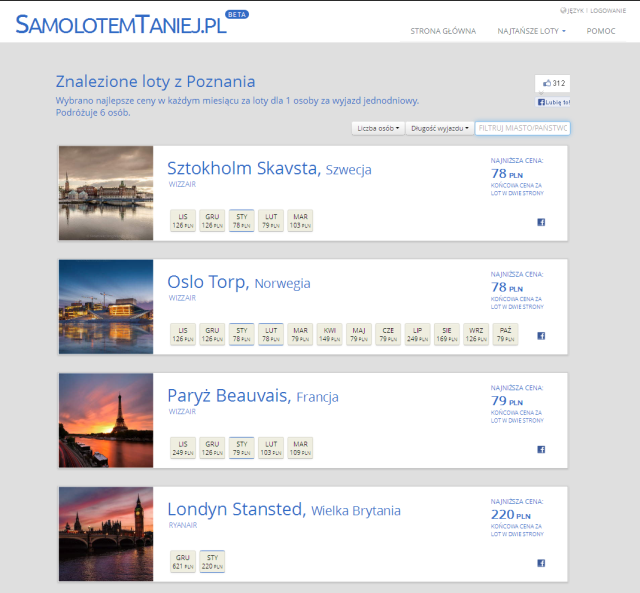Select STY 79 PLN for Paryż Beauvais

click(x=242, y=448)
